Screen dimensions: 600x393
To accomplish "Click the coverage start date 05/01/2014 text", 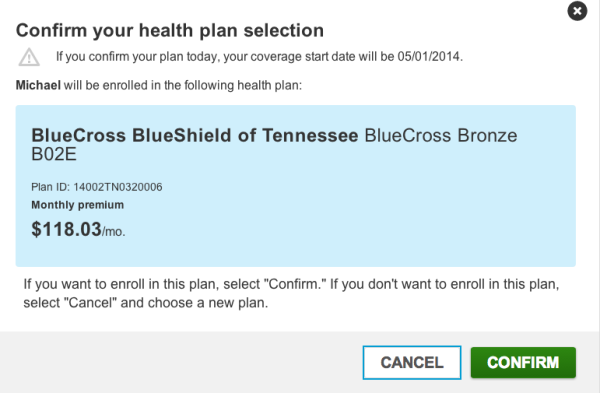I will coord(430,57).
